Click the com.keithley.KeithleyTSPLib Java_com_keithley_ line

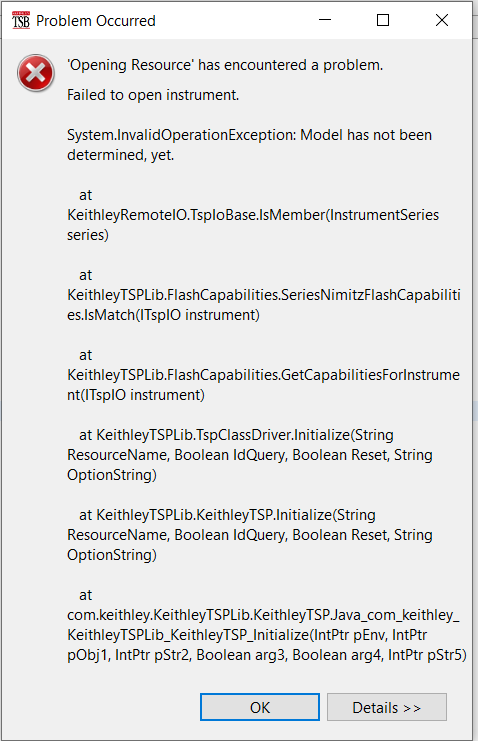point(263,615)
